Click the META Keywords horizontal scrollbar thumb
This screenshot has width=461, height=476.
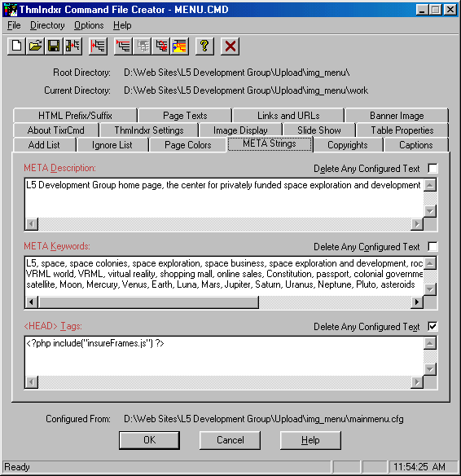coord(148,302)
